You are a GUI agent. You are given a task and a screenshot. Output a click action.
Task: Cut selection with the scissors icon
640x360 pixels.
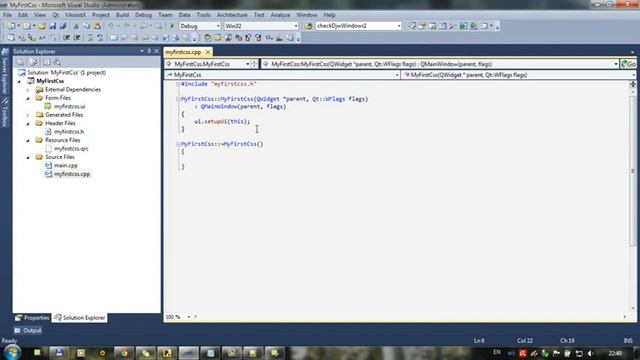pos(76,26)
